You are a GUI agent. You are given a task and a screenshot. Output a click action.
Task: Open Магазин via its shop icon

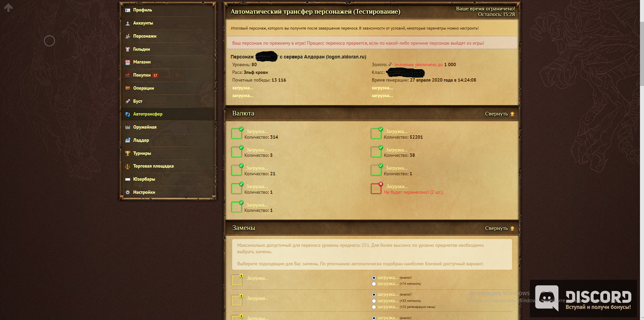(128, 62)
